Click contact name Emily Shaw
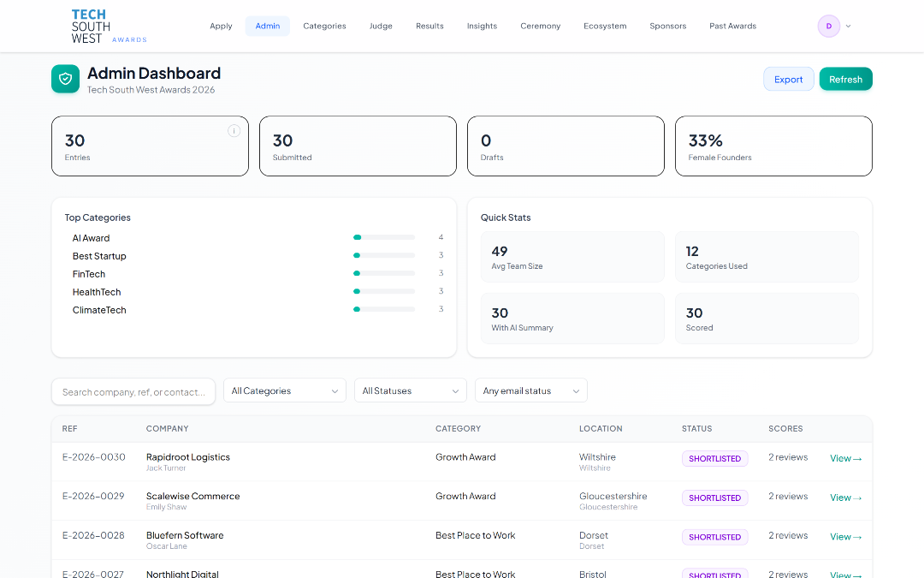 point(166,507)
